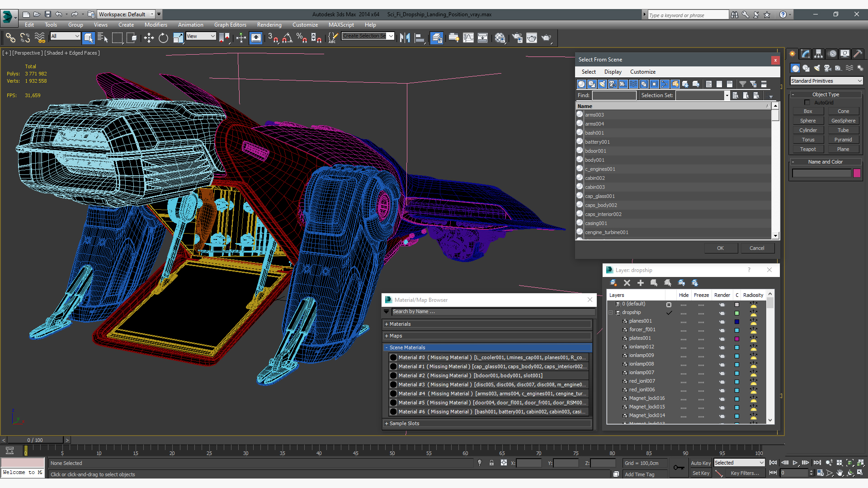
Task: Open the Hierarchy command panel tab
Action: (819, 54)
